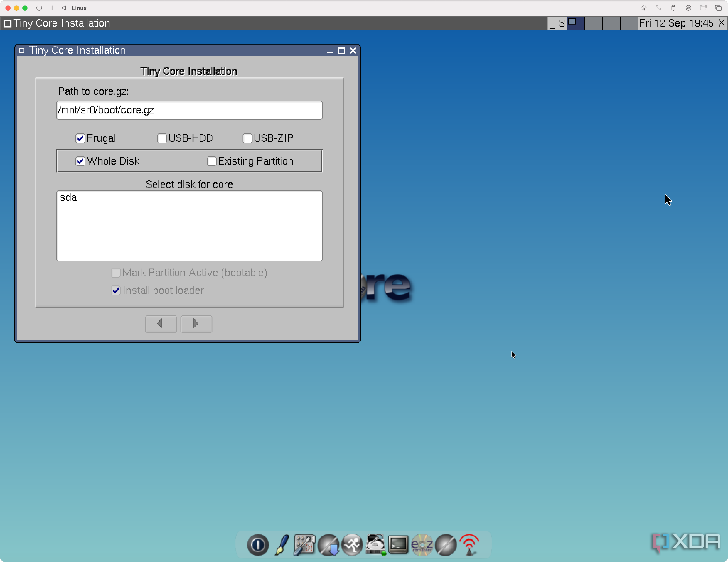Image resolution: width=728 pixels, height=562 pixels.
Task: Open the Control Panel screwdriver icon
Action: (304, 545)
